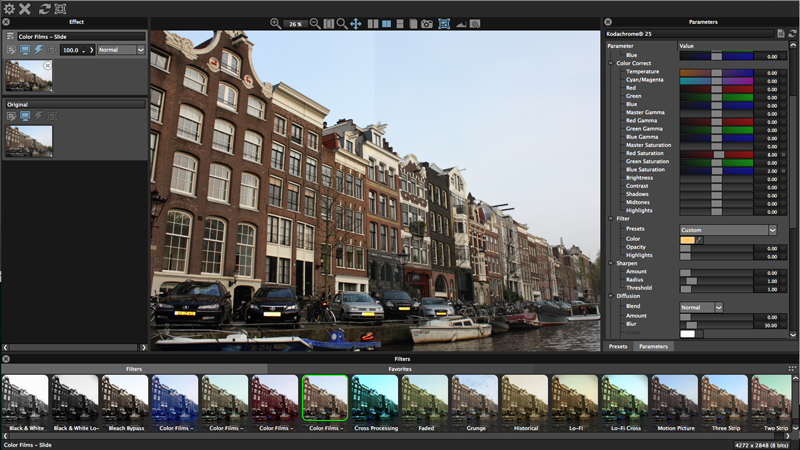Cancel with the X icon in top toolbar
800x450 pixels.
pyautogui.click(x=26, y=8)
